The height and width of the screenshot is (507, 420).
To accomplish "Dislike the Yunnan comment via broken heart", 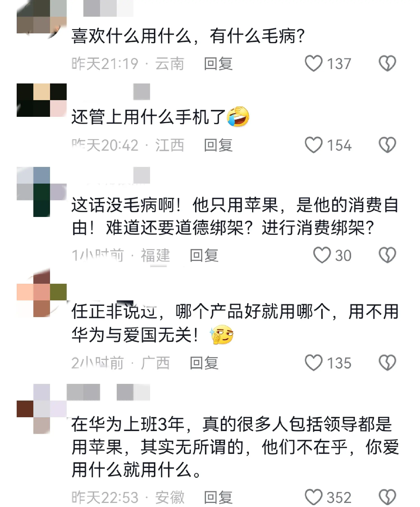I will click(387, 64).
